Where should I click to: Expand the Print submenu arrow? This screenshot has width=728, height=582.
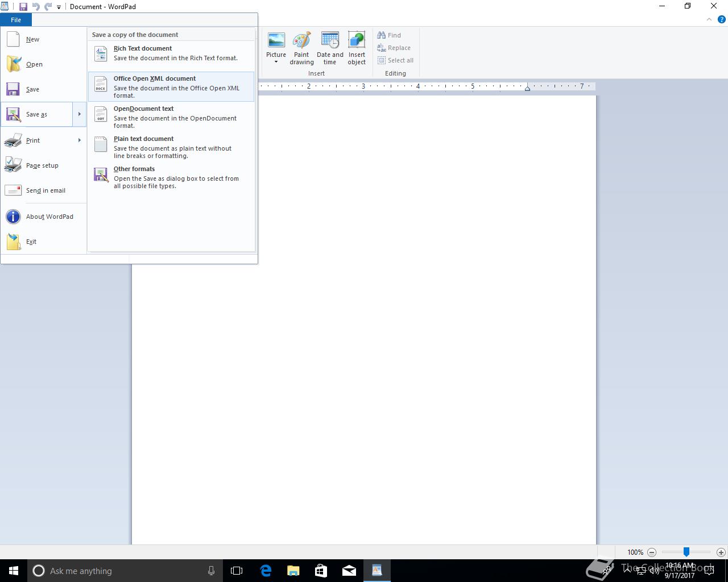tap(79, 140)
